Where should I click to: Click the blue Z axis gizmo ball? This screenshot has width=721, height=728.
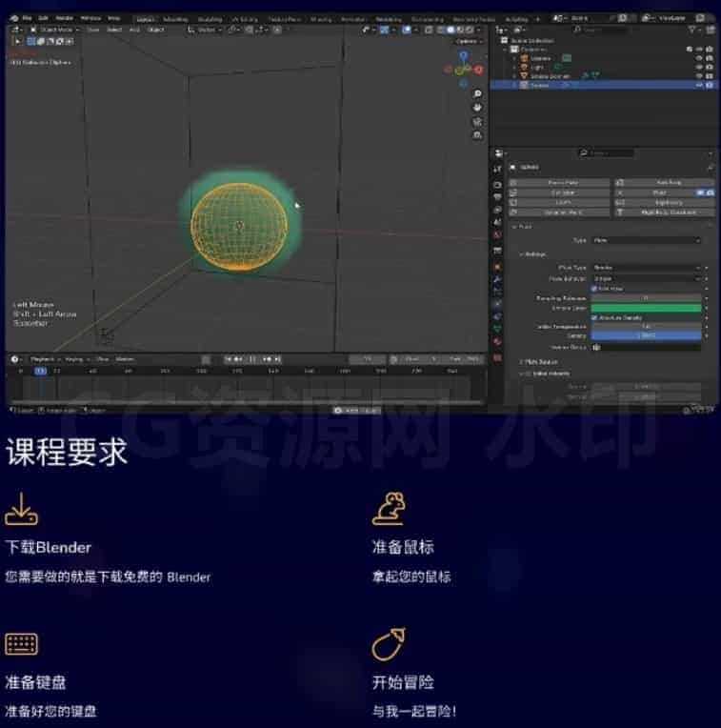[463, 55]
